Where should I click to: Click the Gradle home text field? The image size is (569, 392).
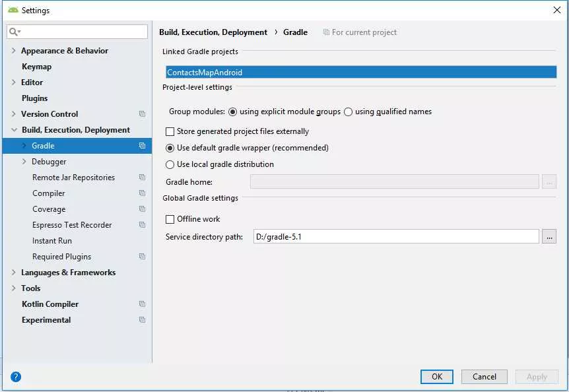395,181
